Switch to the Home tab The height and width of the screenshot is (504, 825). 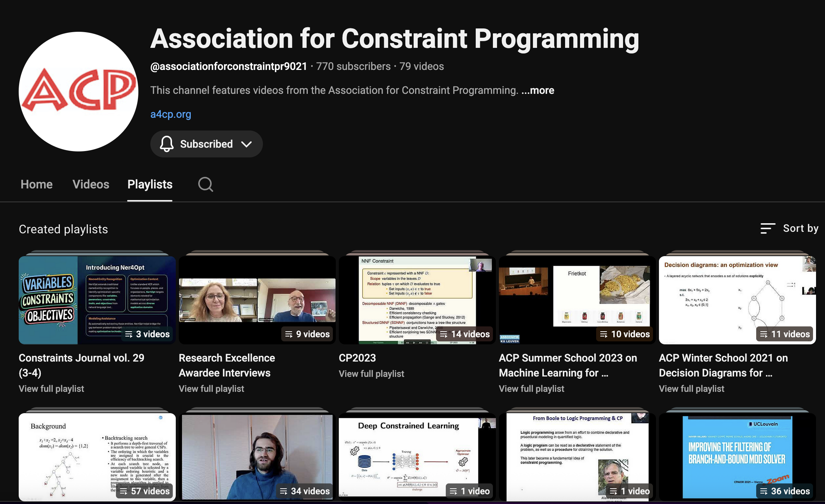(x=36, y=184)
